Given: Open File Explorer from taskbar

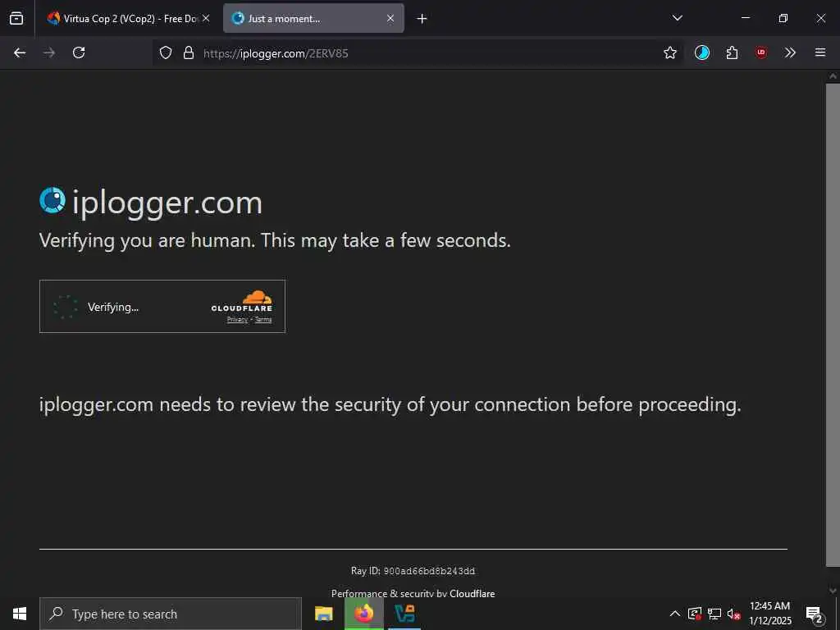Looking at the screenshot, I should (x=323, y=614).
